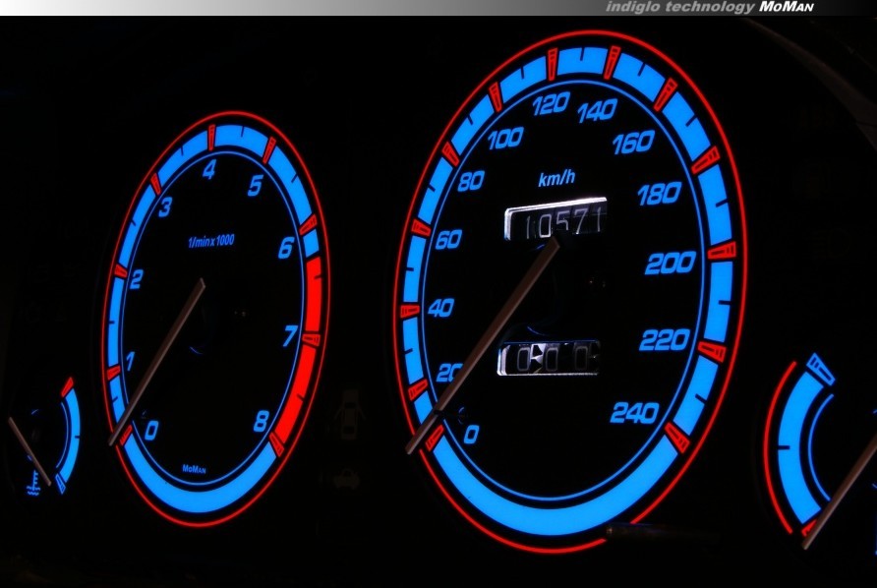The image size is (877, 588).
Task: Click the 240 mark on the speedometer
Action: [x=633, y=413]
